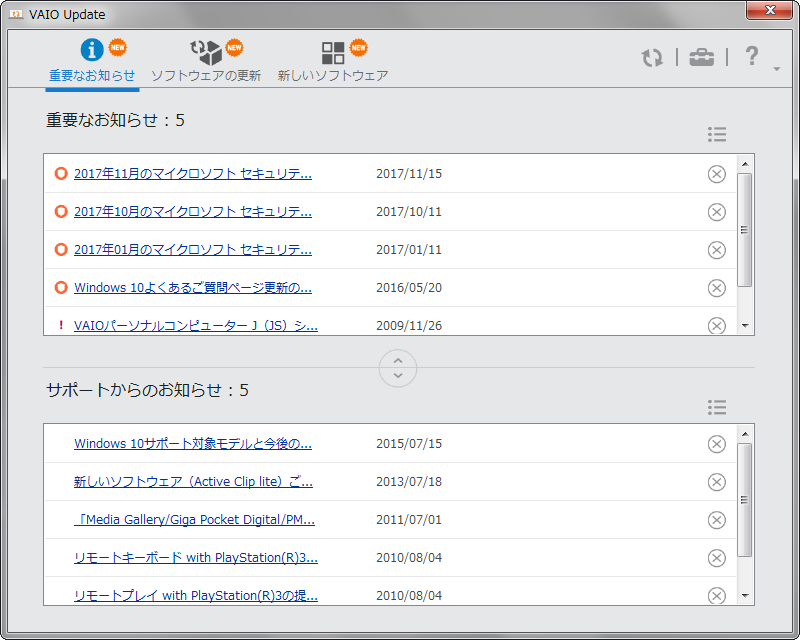Click the help question mark icon

(752, 57)
